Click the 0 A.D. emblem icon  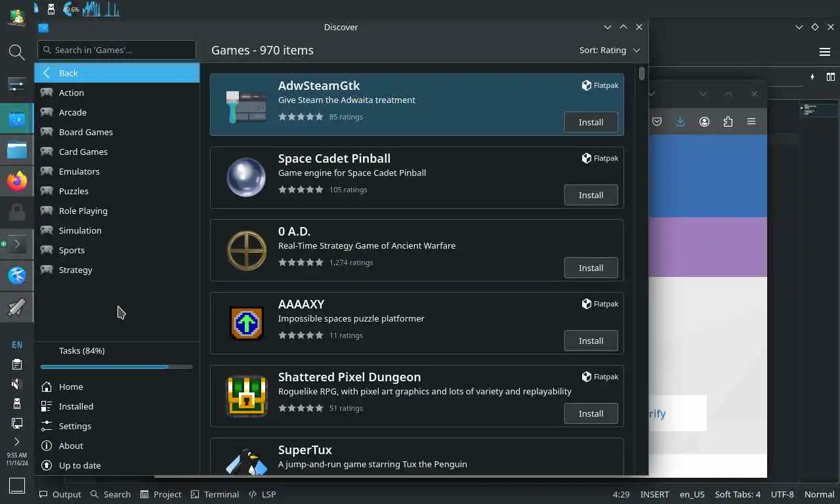[246, 250]
